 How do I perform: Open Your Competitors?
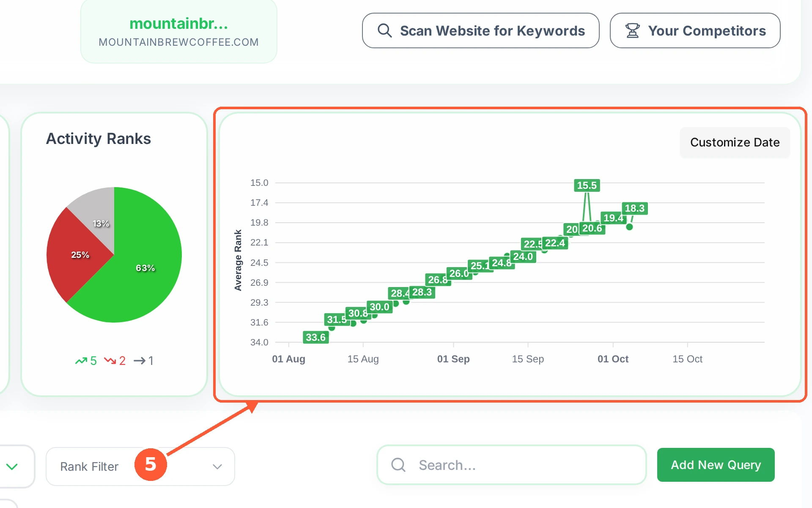point(695,30)
